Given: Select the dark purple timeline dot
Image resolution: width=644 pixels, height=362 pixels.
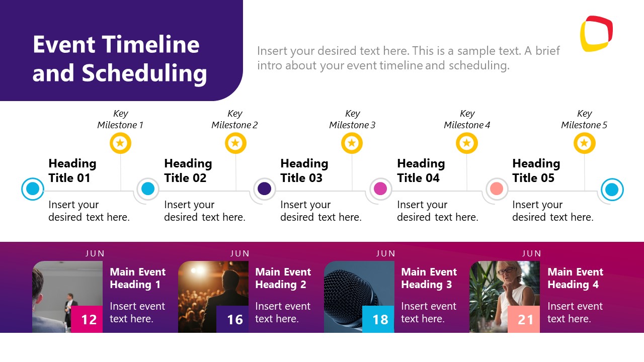Looking at the screenshot, I should 264,189.
